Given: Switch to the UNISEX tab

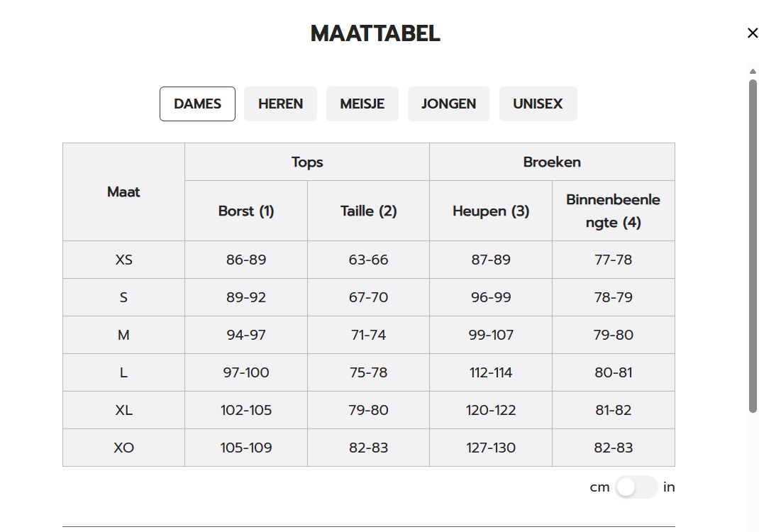Looking at the screenshot, I should 538,104.
